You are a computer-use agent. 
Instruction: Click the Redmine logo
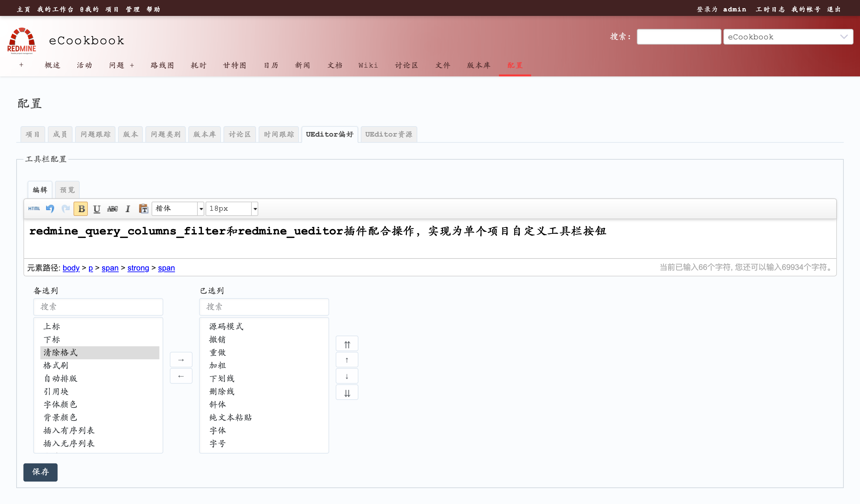(x=21, y=41)
